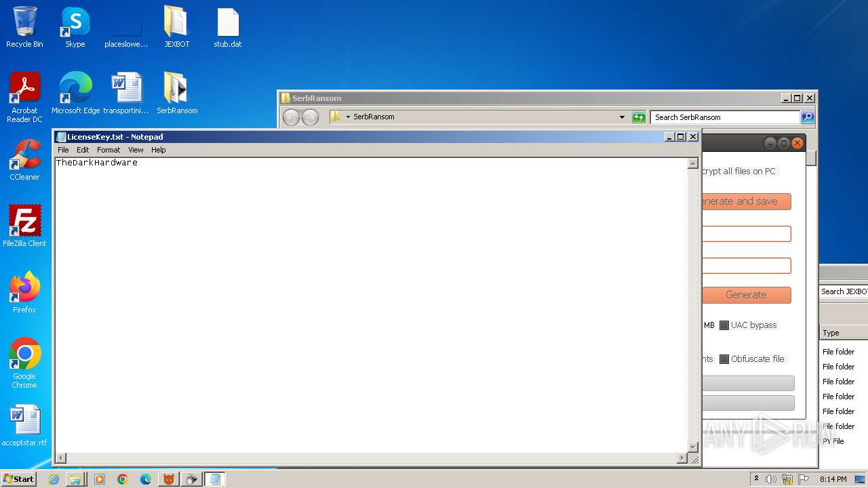Click Notepad scroll down arrow
The image size is (868, 488).
point(693,447)
